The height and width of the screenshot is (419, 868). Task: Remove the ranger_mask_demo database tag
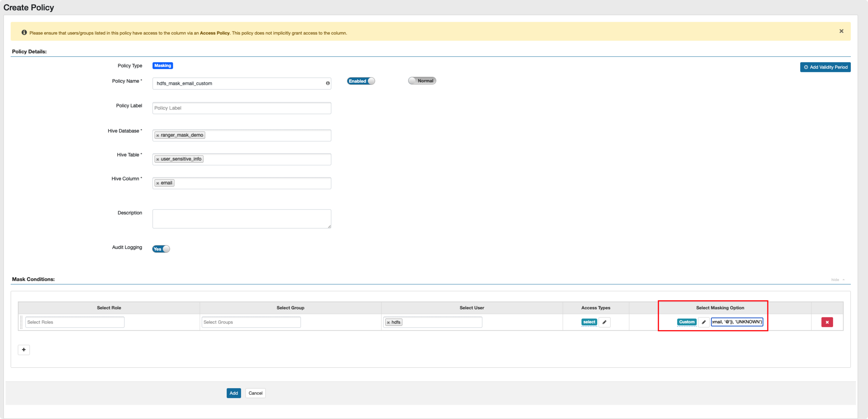pyautogui.click(x=158, y=136)
